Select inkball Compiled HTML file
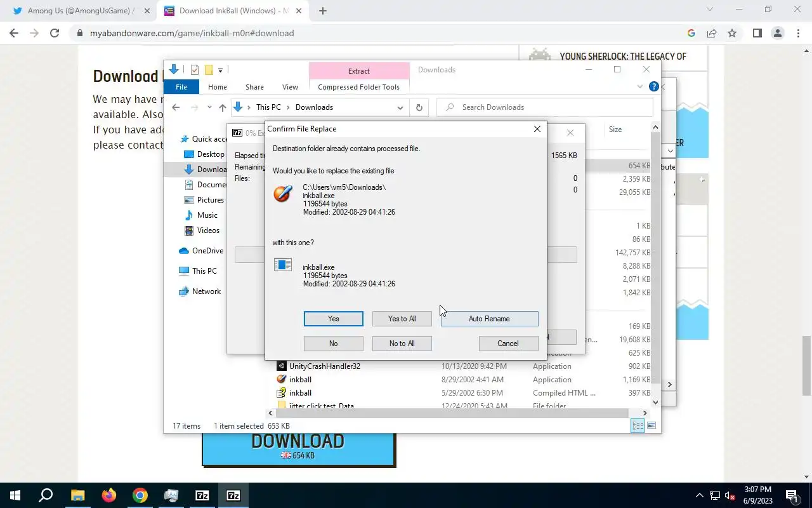Screen dimensions: 812x508 pos(463,393)
